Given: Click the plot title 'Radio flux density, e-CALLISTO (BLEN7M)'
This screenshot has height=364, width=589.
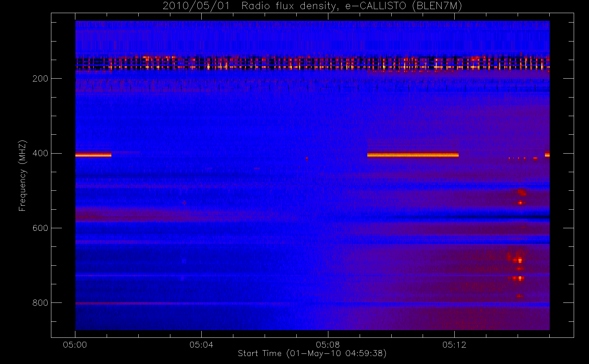Looking at the screenshot, I should (x=352, y=6).
